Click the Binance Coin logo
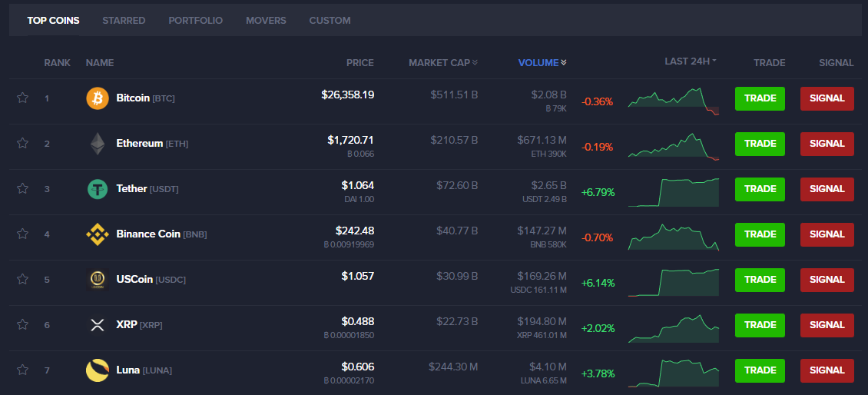Screen dimensions: 868x395 (98, 235)
